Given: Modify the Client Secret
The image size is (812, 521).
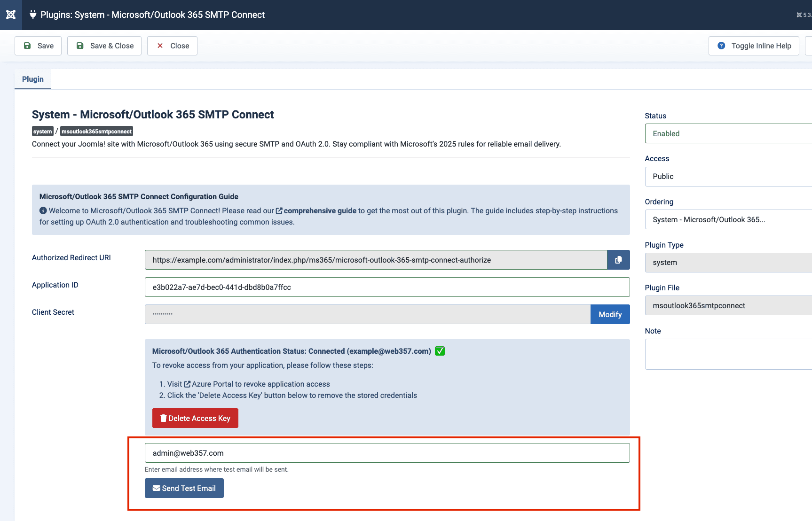Looking at the screenshot, I should click(x=610, y=314).
